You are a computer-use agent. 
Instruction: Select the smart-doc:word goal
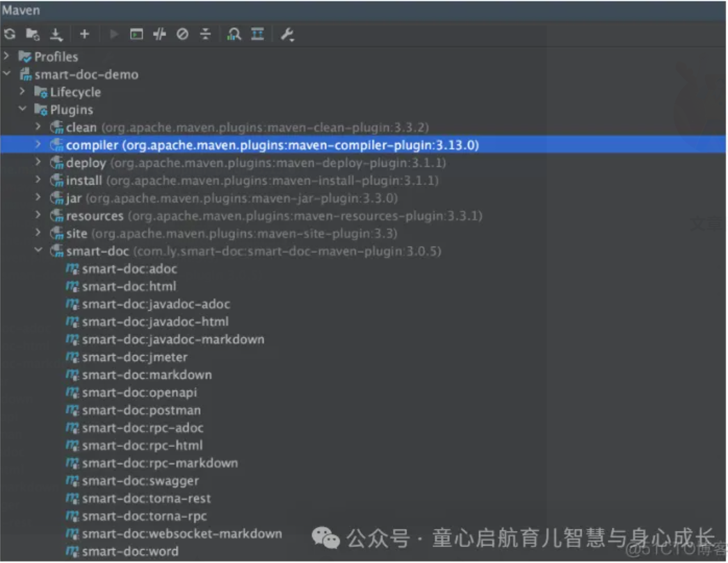pyautogui.click(x=131, y=551)
